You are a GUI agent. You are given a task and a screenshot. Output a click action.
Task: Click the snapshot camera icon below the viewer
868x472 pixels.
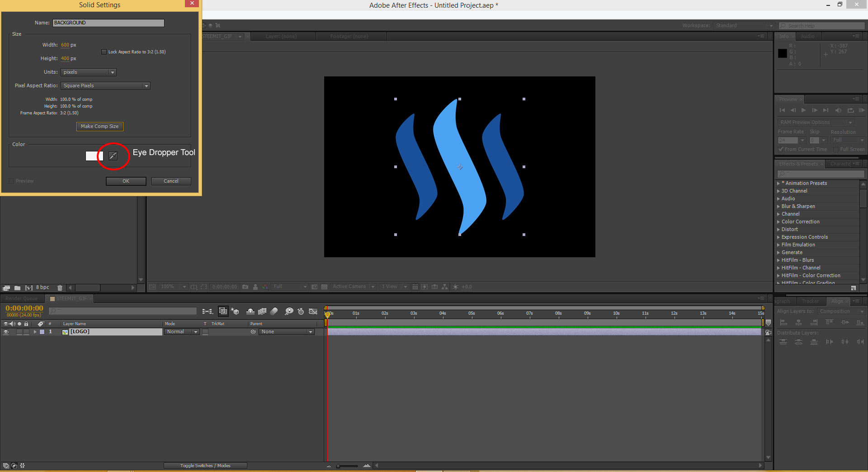click(245, 287)
